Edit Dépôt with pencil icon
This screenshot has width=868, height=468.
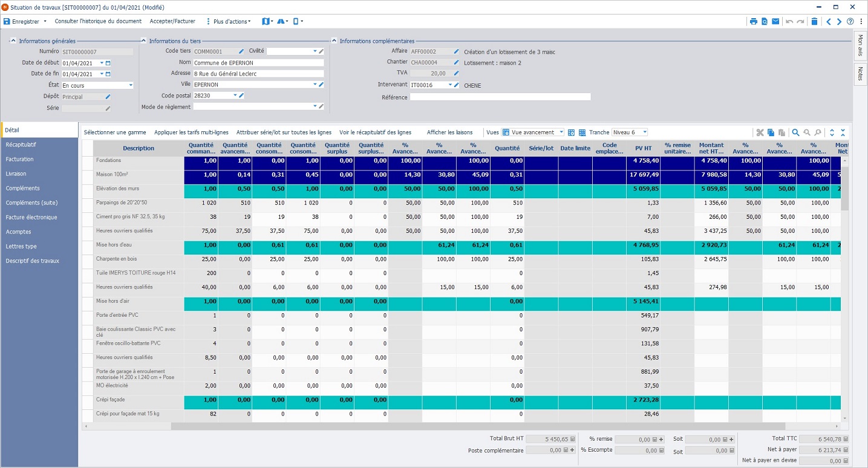point(108,97)
